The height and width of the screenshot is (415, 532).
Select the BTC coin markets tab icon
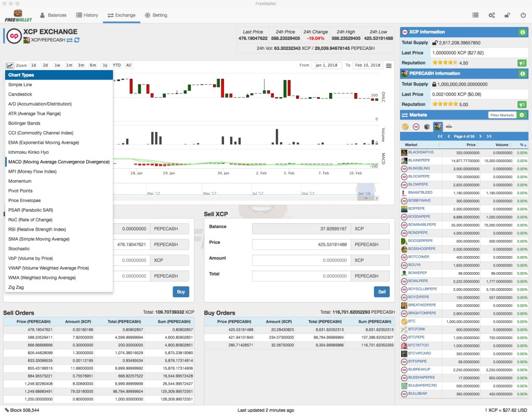405,126
